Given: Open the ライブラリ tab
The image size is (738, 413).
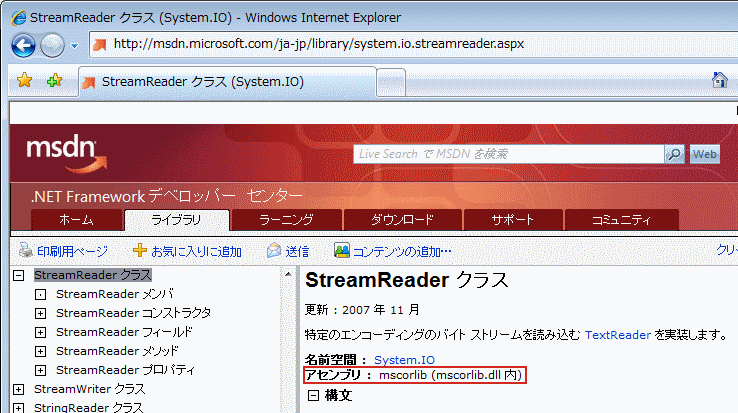Looking at the screenshot, I should [176, 220].
